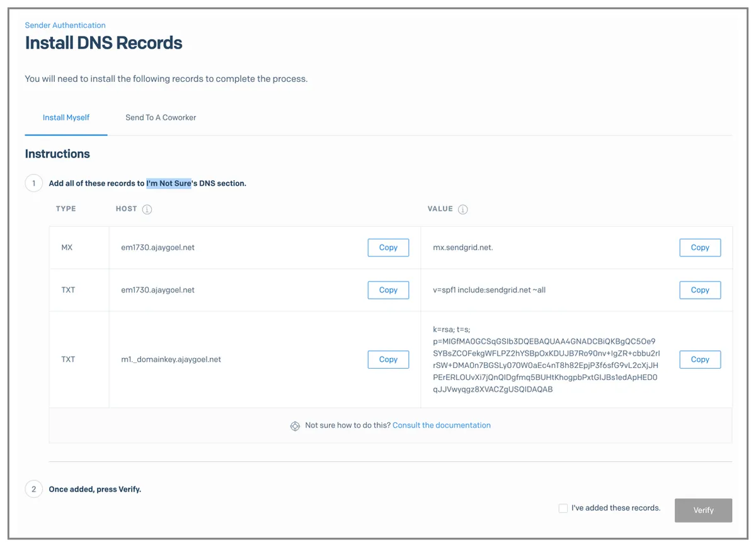Click the k=rsa; t=s; DKIM value text

coord(546,359)
